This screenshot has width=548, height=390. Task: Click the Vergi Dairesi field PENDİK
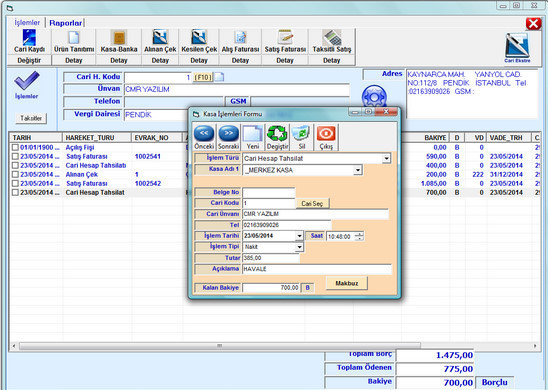pos(156,115)
